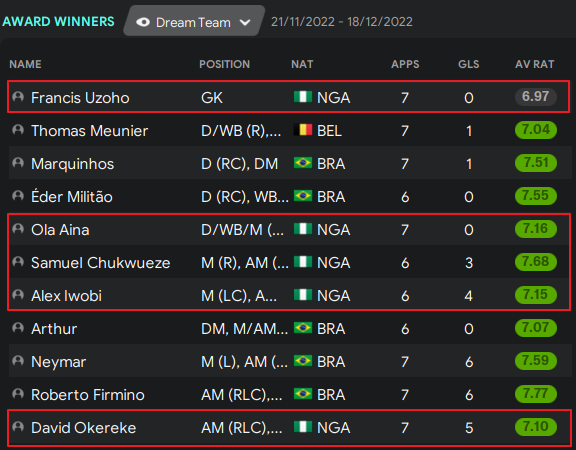This screenshot has width=576, height=450.
Task: Sort by the NAME column header
Action: pos(25,64)
